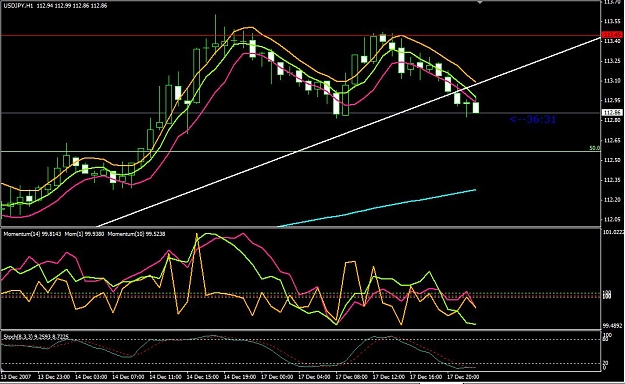Select the red 113.45 price level label
This screenshot has height=384, width=625.
tap(612, 35)
